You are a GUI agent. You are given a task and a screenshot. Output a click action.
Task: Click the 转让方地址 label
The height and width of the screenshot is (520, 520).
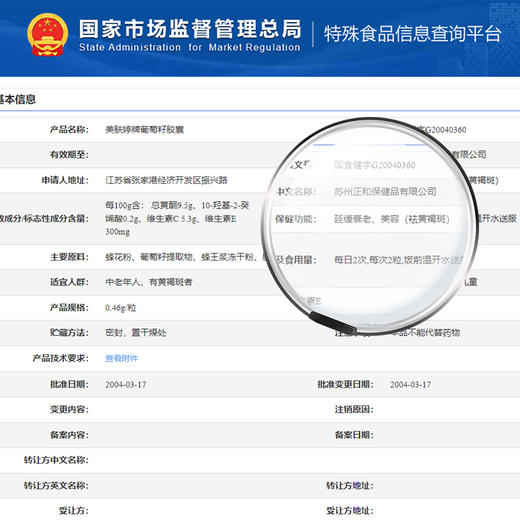(350, 486)
